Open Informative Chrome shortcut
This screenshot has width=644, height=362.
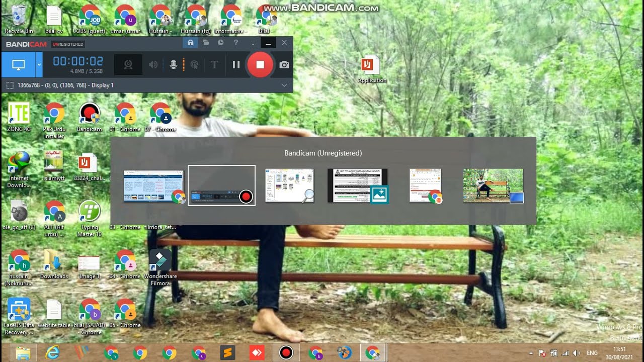[x=230, y=20]
